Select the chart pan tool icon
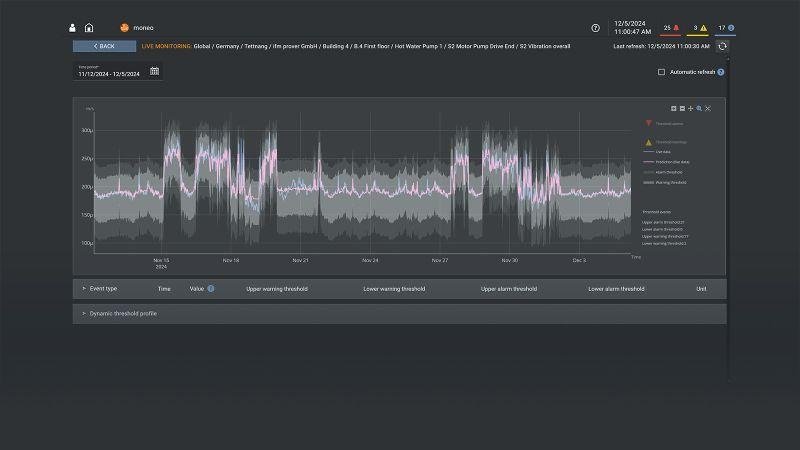This screenshot has width=800, height=450. (x=690, y=109)
